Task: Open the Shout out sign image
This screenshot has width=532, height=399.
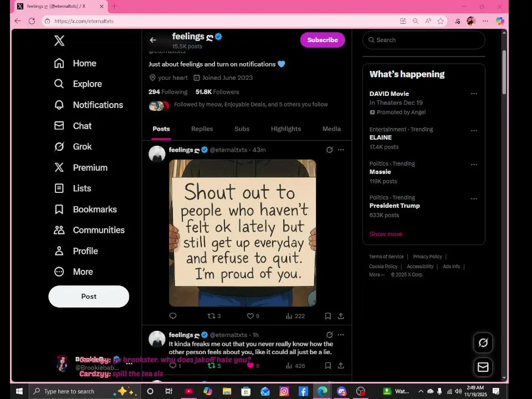Action: (x=243, y=233)
